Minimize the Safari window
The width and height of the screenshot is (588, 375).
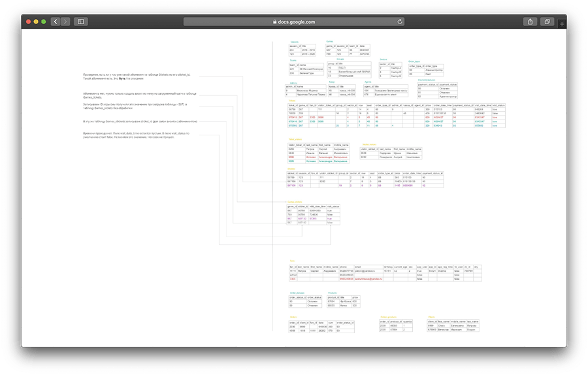coord(36,22)
